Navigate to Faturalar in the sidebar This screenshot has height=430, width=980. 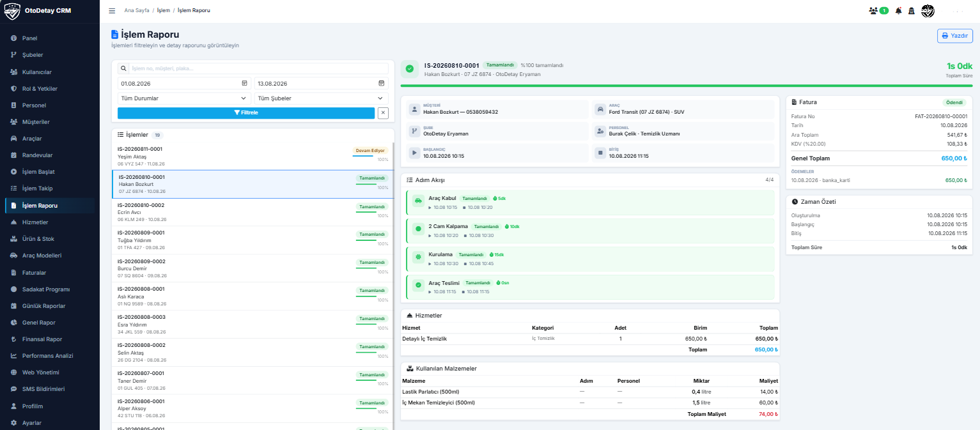(50, 273)
